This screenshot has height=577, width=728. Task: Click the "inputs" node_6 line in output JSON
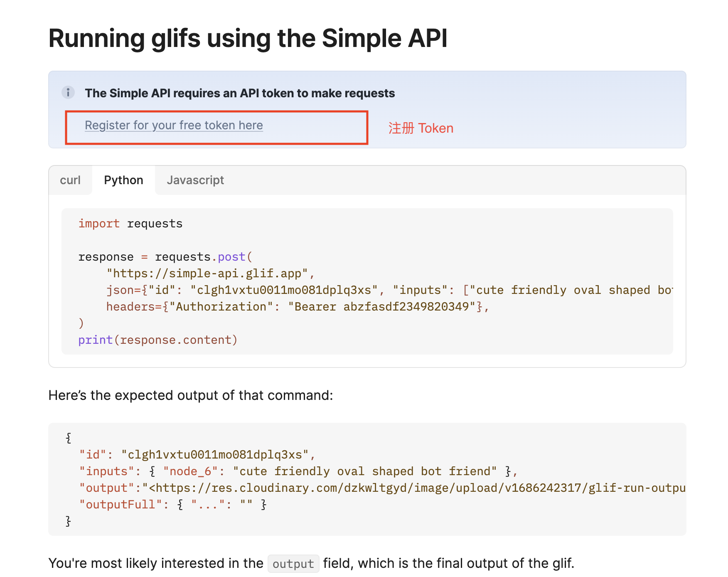[298, 471]
